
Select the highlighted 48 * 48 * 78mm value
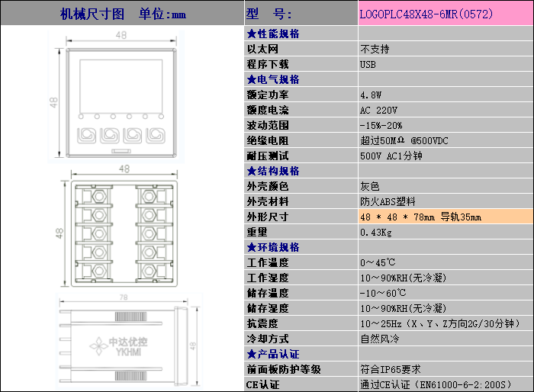pos(446,217)
